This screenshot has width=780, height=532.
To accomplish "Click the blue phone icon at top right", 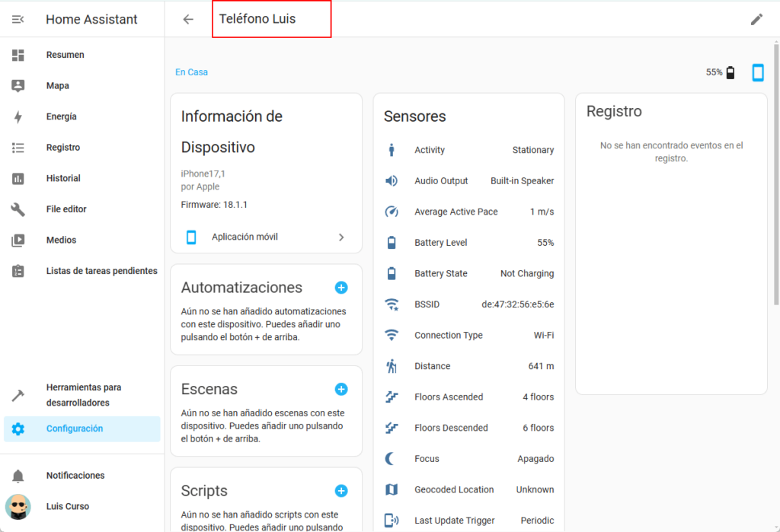I will point(757,72).
